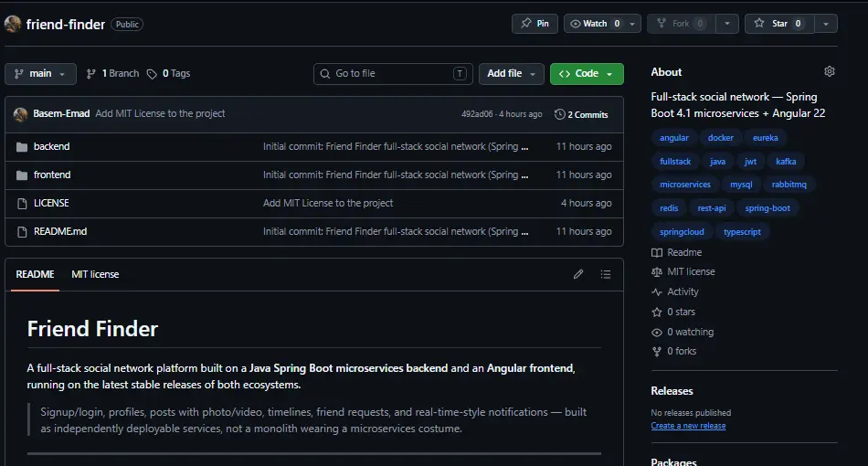Switch to the README tab

(x=35, y=274)
